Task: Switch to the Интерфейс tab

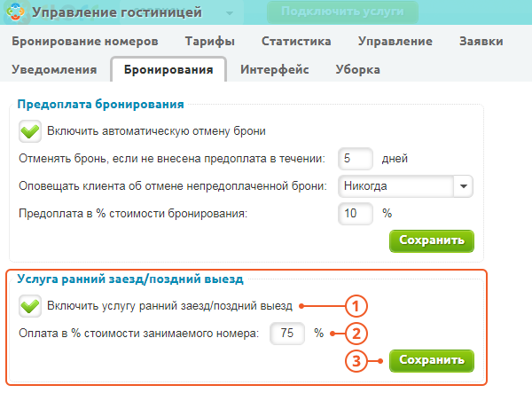Action: pos(275,69)
